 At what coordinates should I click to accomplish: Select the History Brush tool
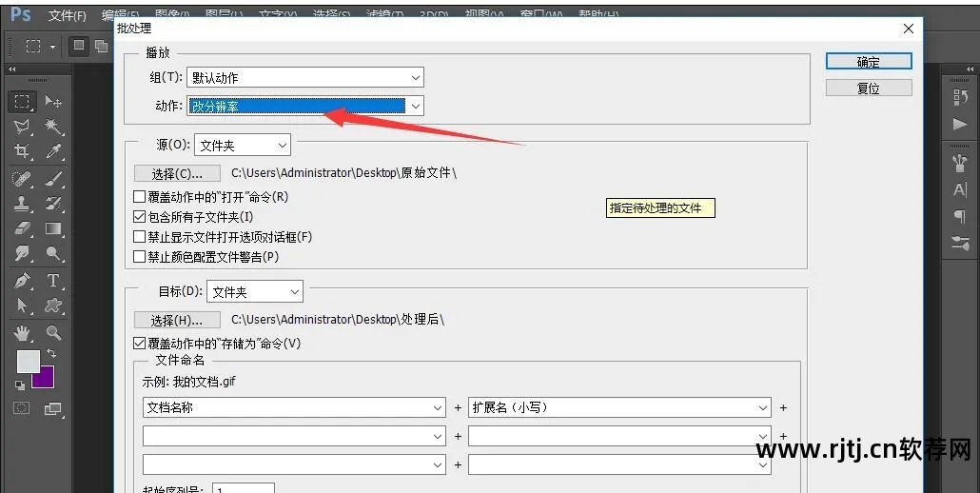(x=53, y=204)
